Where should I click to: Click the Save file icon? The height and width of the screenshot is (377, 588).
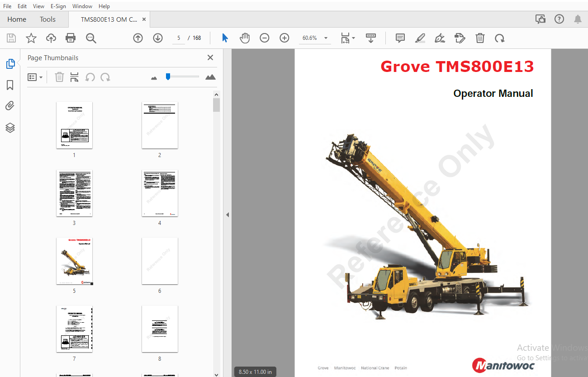coord(11,38)
